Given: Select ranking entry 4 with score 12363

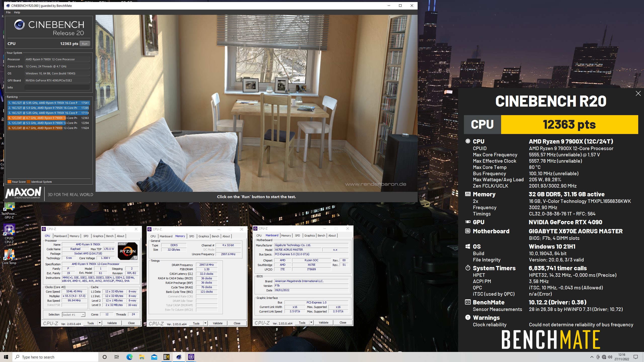Looking at the screenshot, I should click(49, 118).
